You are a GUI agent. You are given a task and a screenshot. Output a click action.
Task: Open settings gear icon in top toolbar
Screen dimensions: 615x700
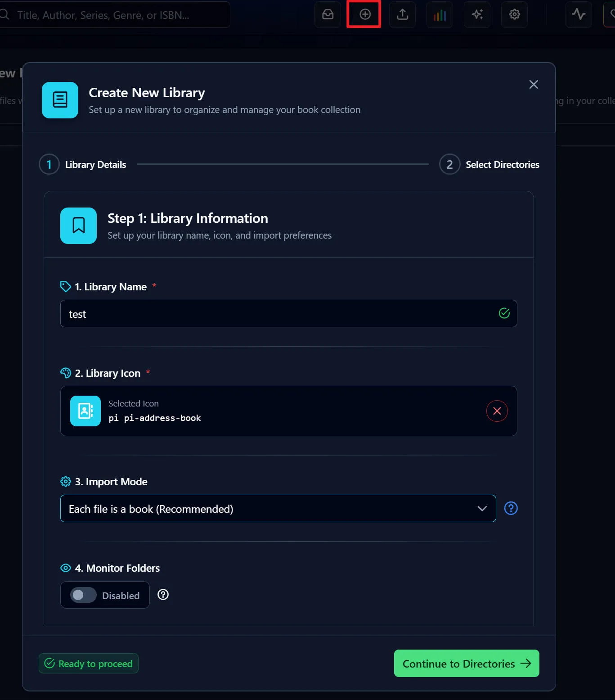coord(515,14)
